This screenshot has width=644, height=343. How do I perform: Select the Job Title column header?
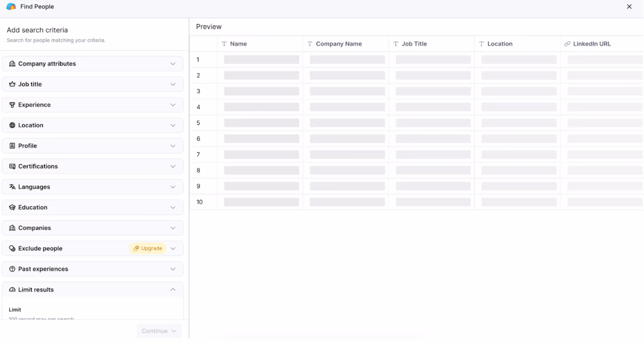click(414, 44)
